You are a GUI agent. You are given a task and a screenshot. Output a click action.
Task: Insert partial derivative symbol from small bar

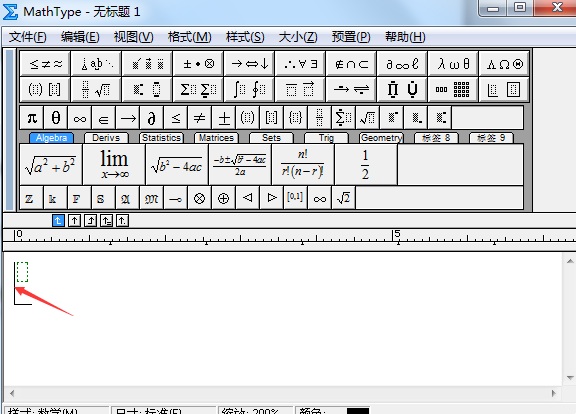152,118
